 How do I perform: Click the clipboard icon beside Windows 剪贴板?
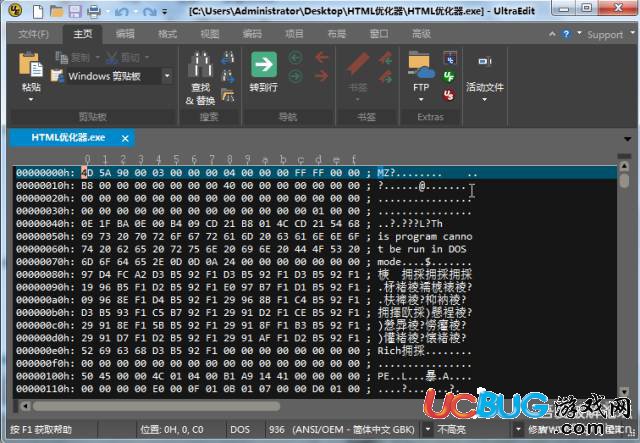57,76
